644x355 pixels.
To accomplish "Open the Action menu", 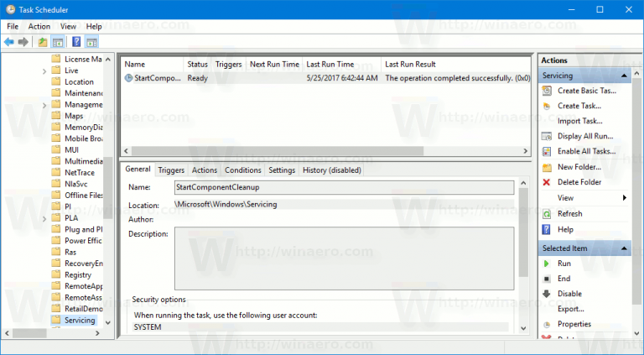I will point(39,26).
